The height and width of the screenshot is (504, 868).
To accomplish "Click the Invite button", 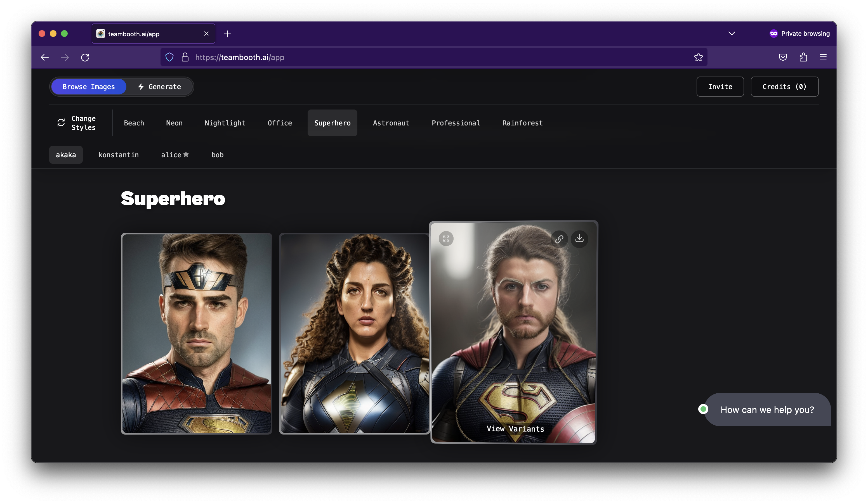I will click(x=720, y=87).
